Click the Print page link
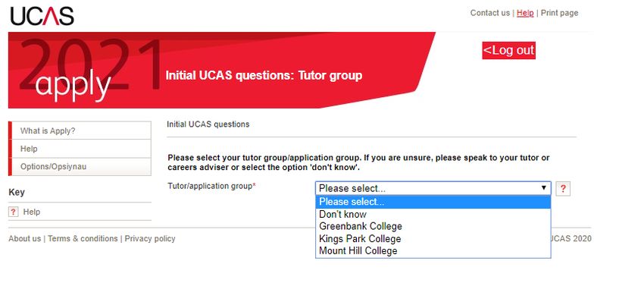The width and height of the screenshot is (644, 283). click(x=559, y=13)
